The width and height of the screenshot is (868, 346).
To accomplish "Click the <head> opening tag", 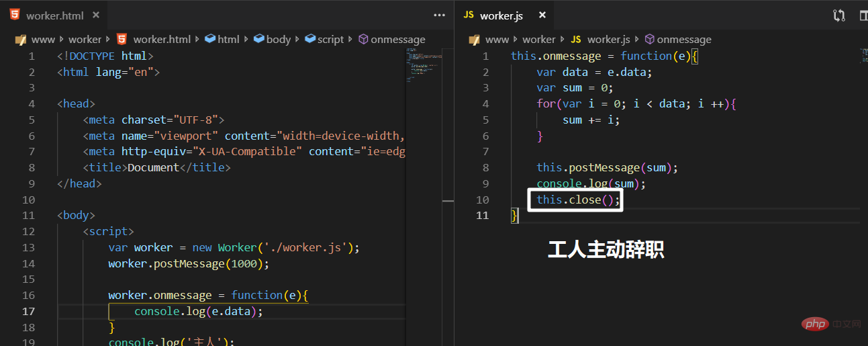I will click(76, 103).
